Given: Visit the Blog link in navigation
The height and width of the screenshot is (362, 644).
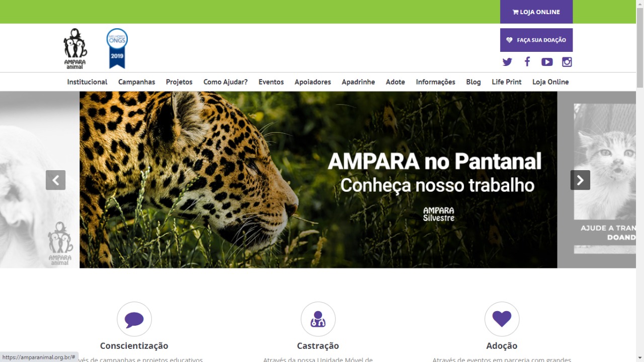Looking at the screenshot, I should (x=473, y=82).
